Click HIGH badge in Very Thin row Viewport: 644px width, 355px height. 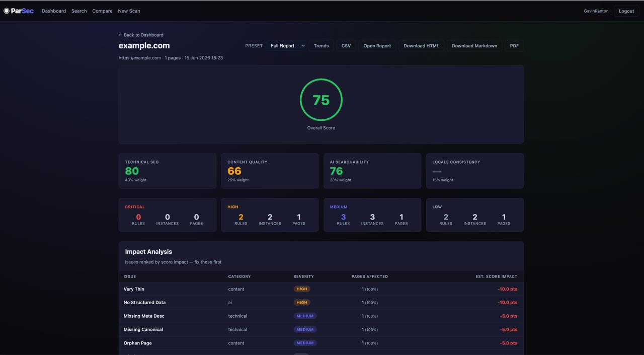coord(302,289)
